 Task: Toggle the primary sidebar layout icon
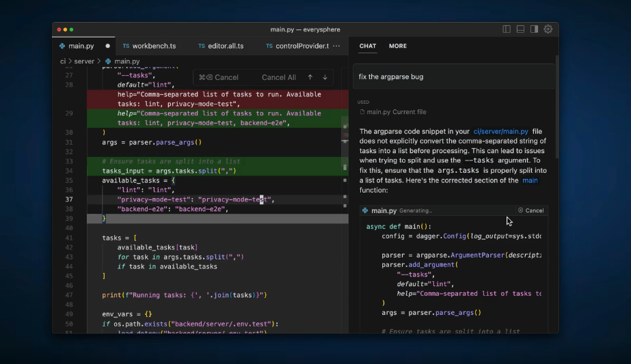pos(507,29)
